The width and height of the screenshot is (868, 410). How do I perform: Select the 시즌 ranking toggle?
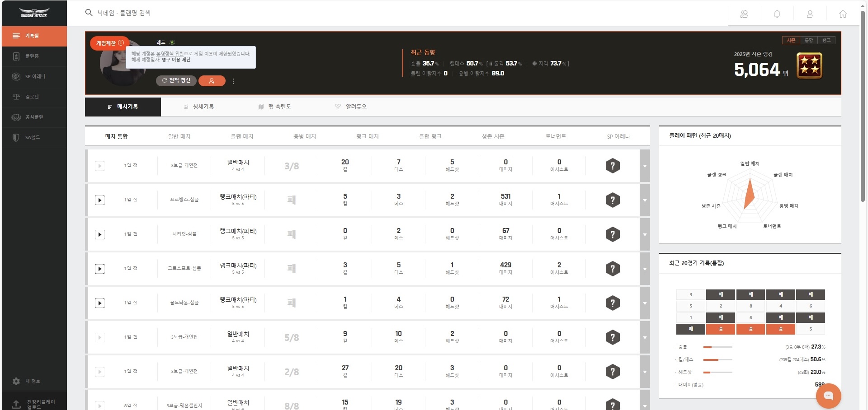click(x=791, y=40)
